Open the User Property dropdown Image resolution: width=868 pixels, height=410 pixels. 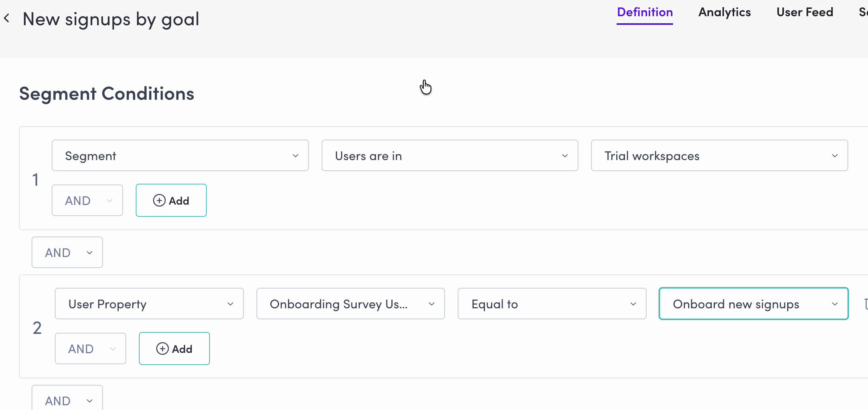tap(149, 304)
